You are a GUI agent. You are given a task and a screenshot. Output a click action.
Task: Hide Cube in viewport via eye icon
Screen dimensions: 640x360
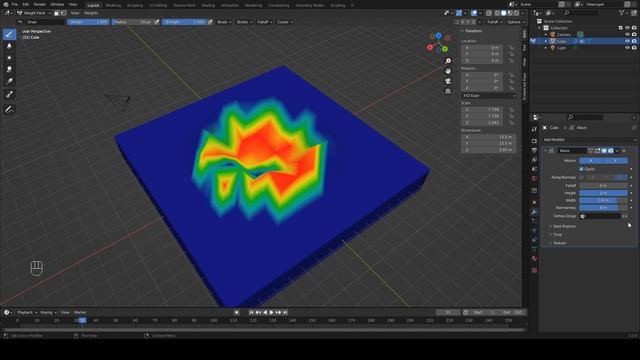tap(627, 41)
